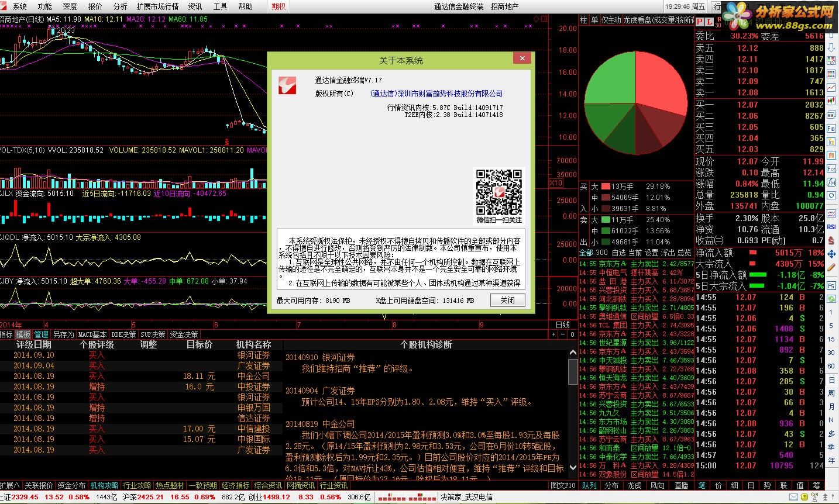Image resolution: width=839 pixels, height=504 pixels.
Task: Close the 关于本系统 dialog with X
Action: coord(522,58)
